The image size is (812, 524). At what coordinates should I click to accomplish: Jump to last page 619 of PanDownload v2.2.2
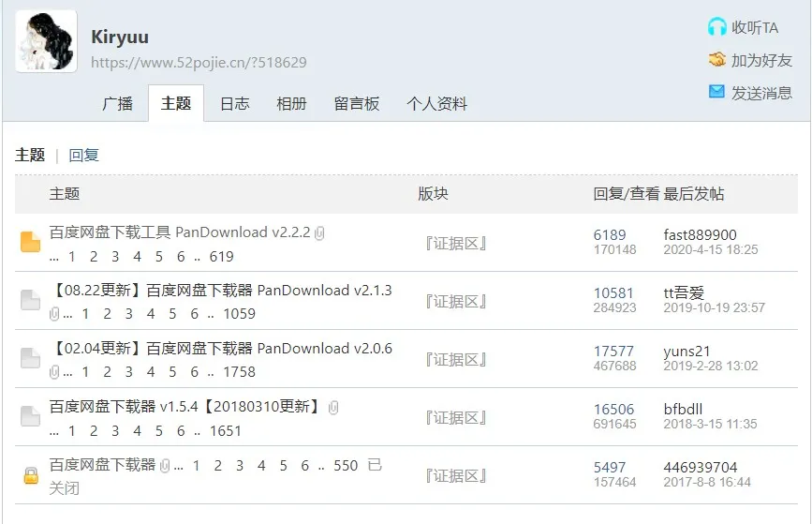[x=222, y=257]
